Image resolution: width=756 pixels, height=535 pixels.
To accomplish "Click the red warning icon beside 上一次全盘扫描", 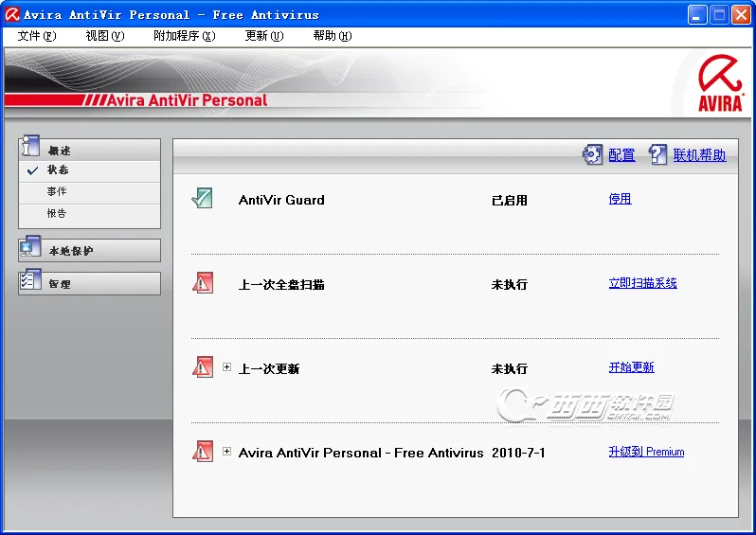I will tap(202, 283).
